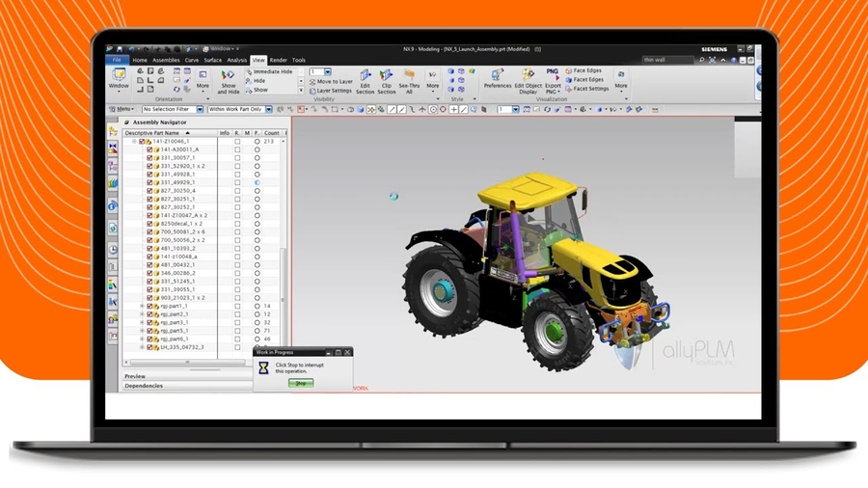
Task: Click the Facet Settings icon
Action: [568, 89]
